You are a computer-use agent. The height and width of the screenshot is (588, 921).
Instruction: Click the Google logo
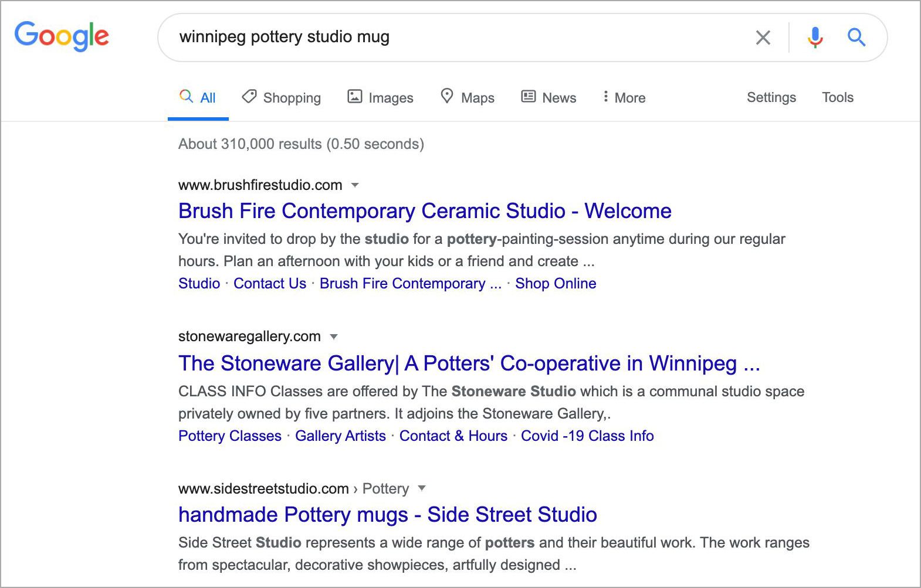pos(62,36)
